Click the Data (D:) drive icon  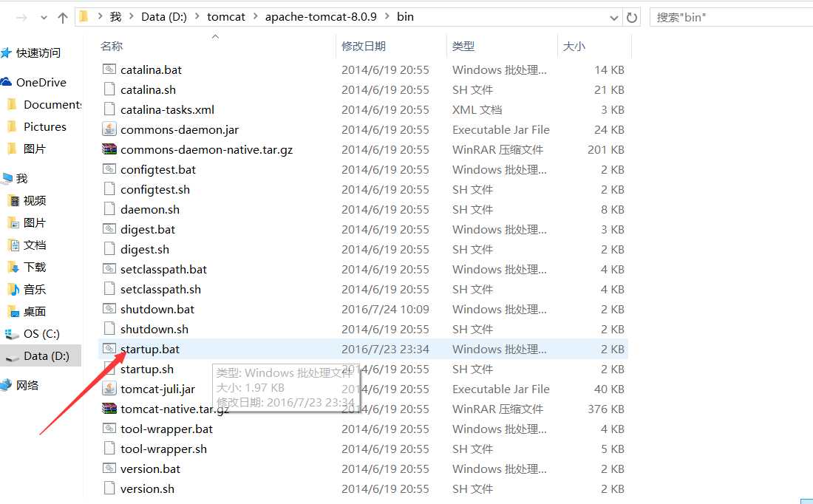[x=11, y=357]
